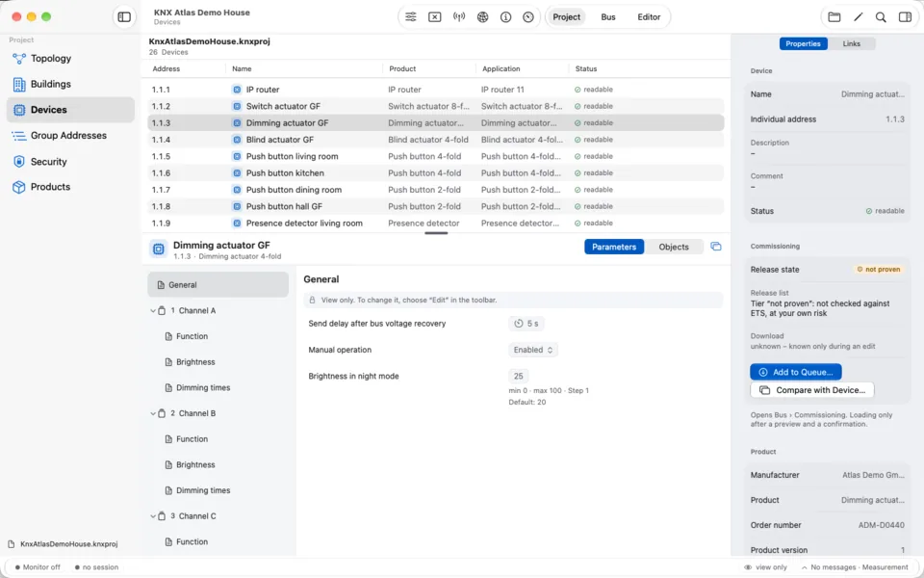The width and height of the screenshot is (924, 578).
Task: Select the Push button kitchen row
Action: (x=435, y=173)
